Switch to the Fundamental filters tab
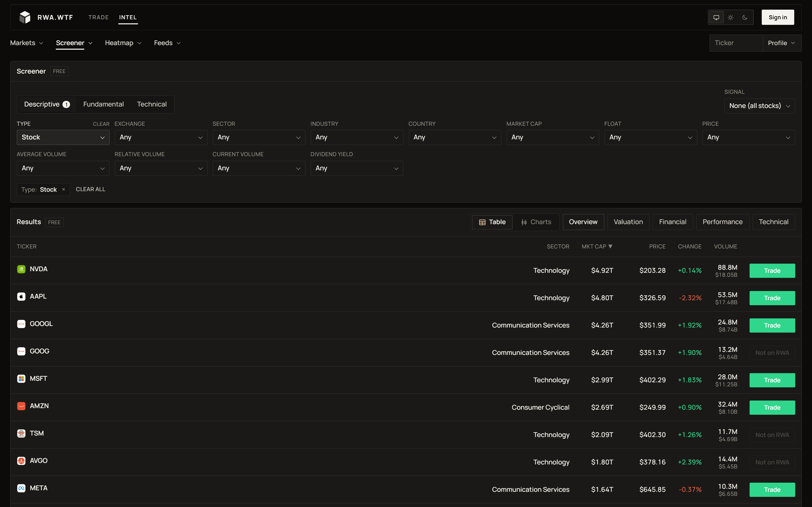Viewport: 812px width, 507px height. (x=103, y=104)
